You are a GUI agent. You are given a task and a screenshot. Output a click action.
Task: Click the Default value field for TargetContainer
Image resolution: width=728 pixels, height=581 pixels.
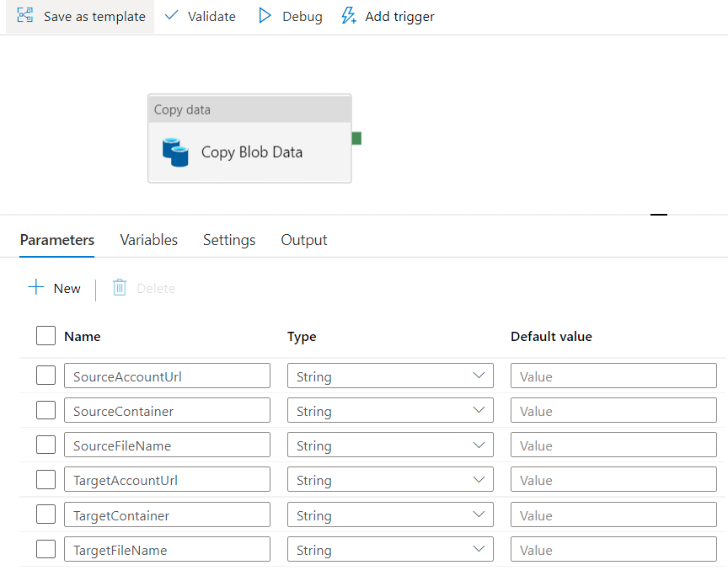(x=613, y=514)
